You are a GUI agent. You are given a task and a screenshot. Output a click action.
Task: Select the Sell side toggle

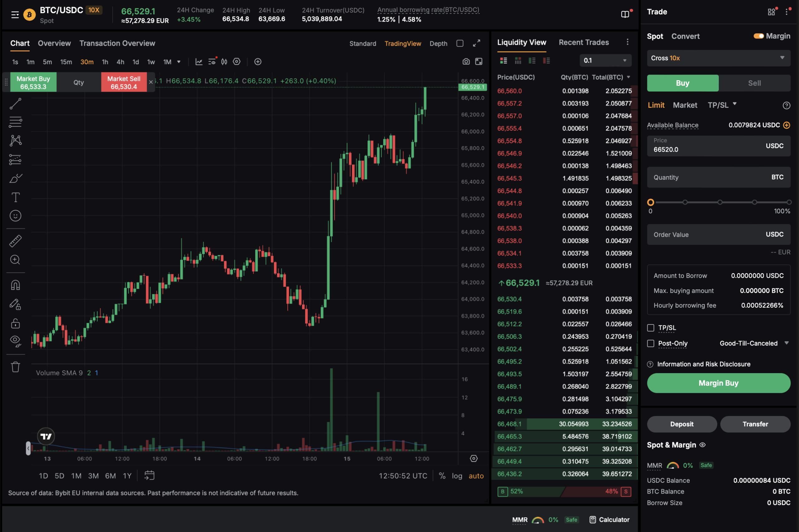pos(754,83)
